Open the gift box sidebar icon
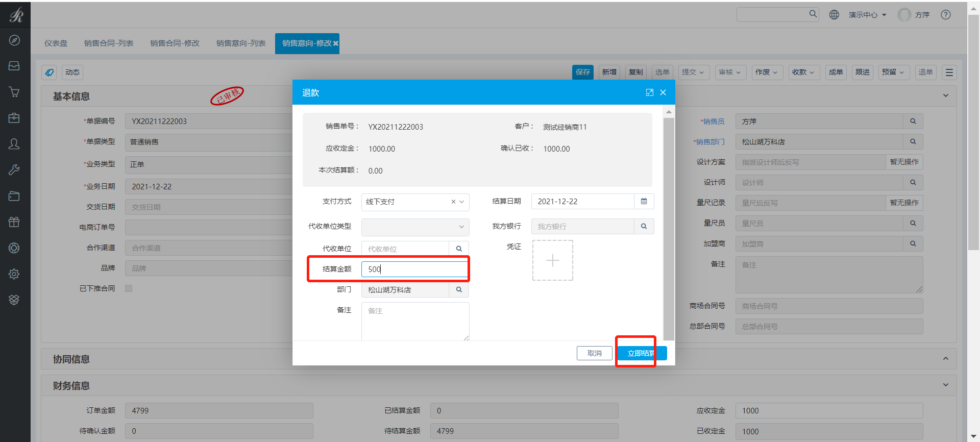Screen dimensions: 980x442 click(x=14, y=222)
